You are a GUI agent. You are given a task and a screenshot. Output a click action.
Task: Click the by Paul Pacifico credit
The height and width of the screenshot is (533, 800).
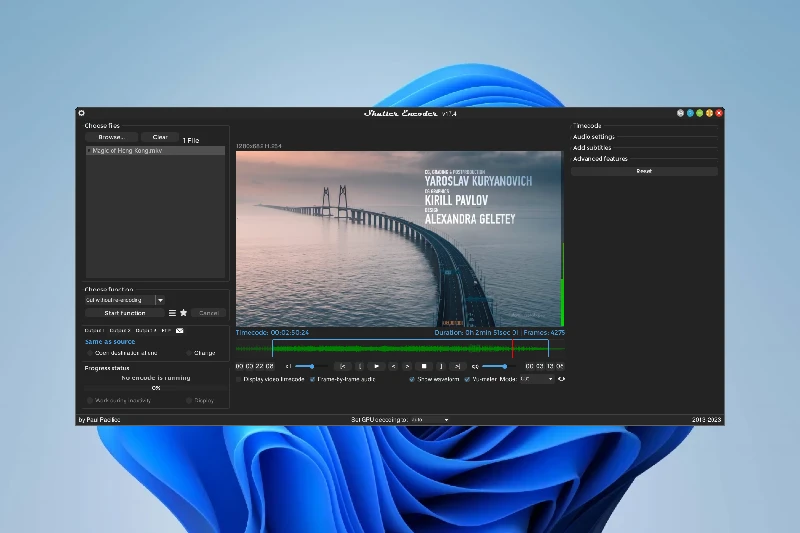(x=99, y=420)
